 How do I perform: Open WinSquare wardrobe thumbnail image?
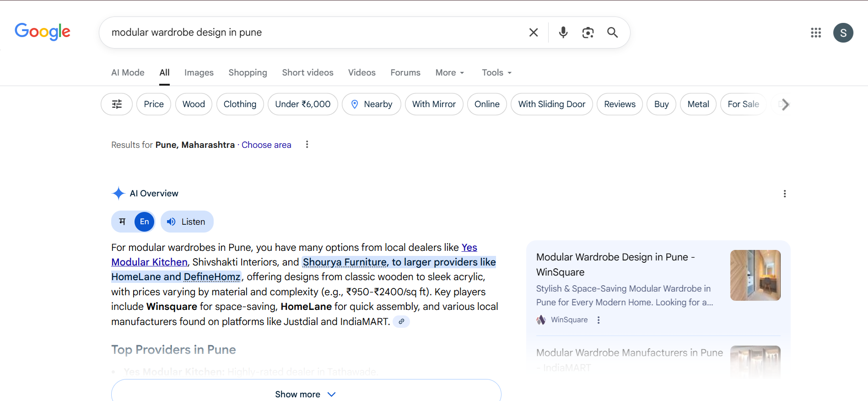[755, 275]
